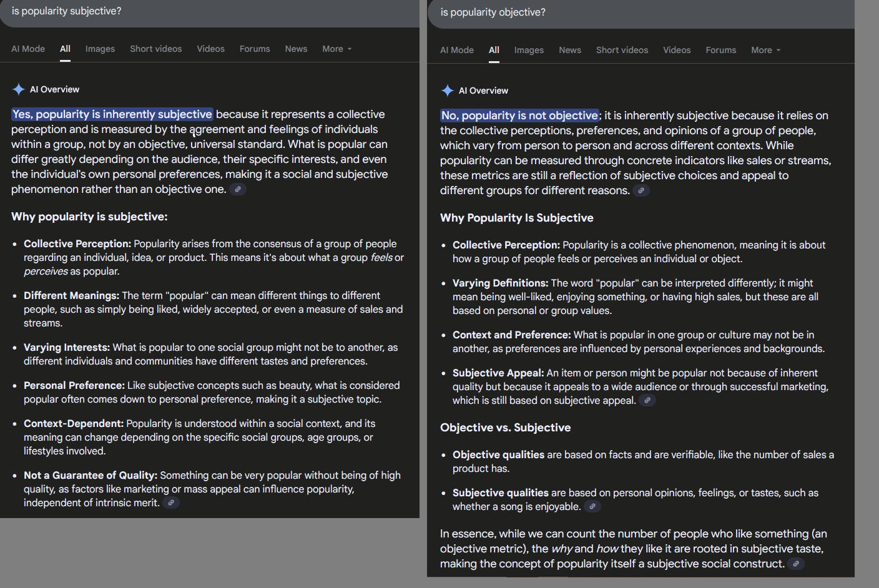The height and width of the screenshot is (588, 879).
Task: Open Short videos tab in the right search
Action: (x=622, y=50)
